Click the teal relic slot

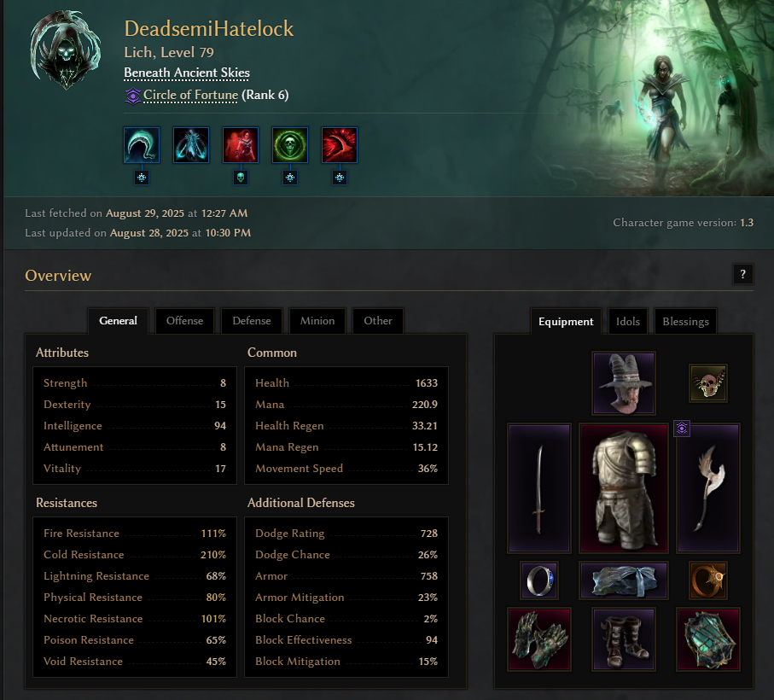[708, 639]
